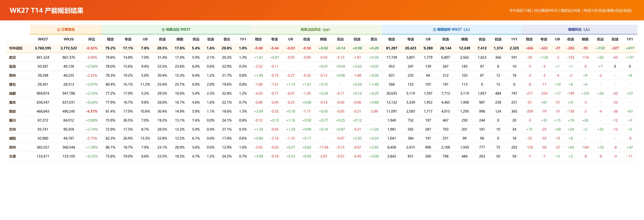Viewport: 644px width, 220px height.
Task: Select the 太原 row label
Action: click(x=12, y=157)
